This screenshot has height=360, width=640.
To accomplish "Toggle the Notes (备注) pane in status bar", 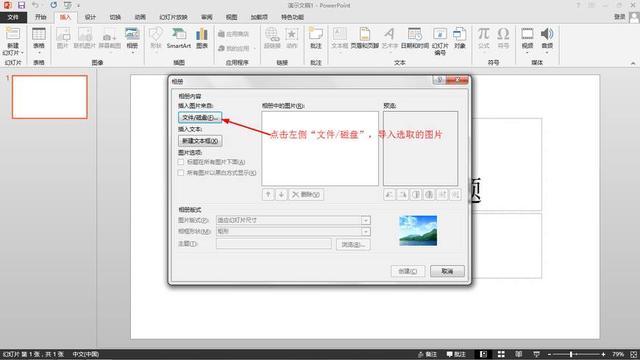I will 427,354.
